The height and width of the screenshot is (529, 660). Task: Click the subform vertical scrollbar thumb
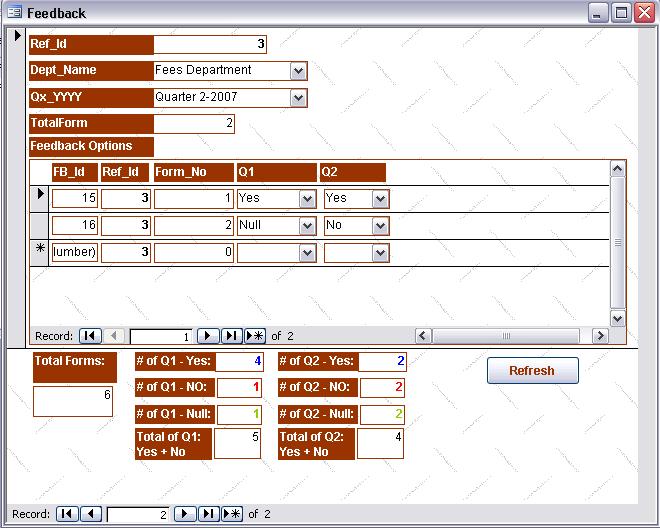point(617,243)
